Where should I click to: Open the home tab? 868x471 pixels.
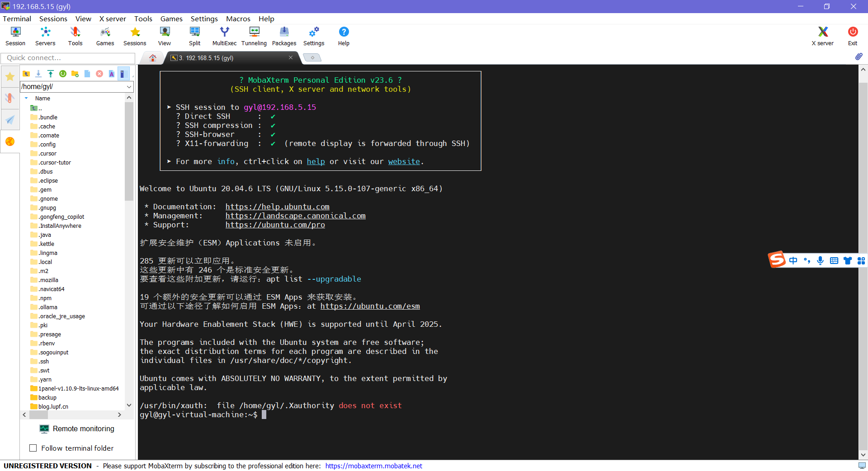[153, 58]
